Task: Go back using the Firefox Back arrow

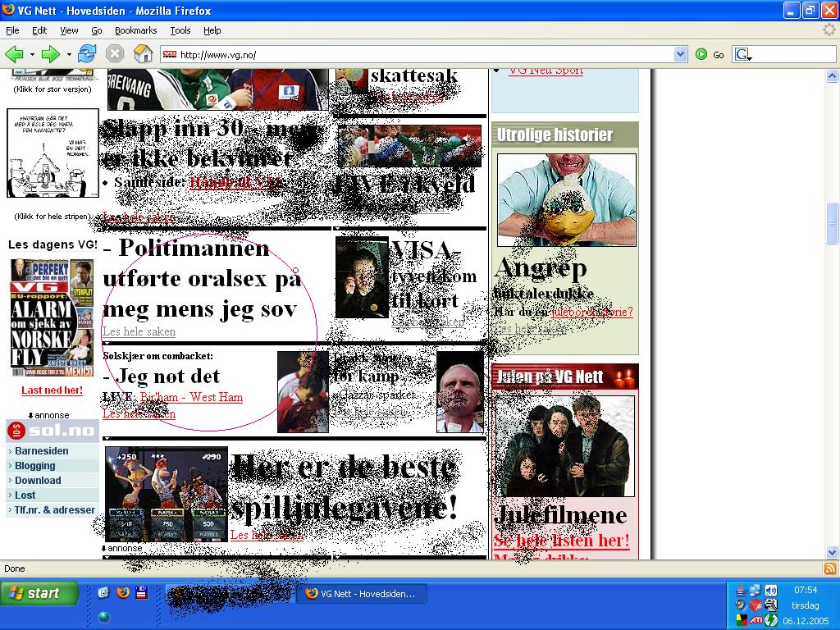Action: (14, 54)
